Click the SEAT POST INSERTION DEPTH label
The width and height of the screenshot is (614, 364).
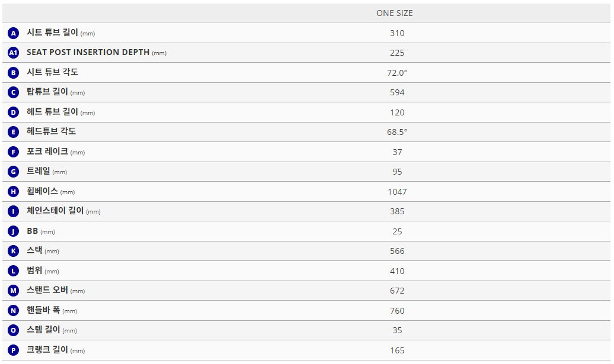(88, 53)
